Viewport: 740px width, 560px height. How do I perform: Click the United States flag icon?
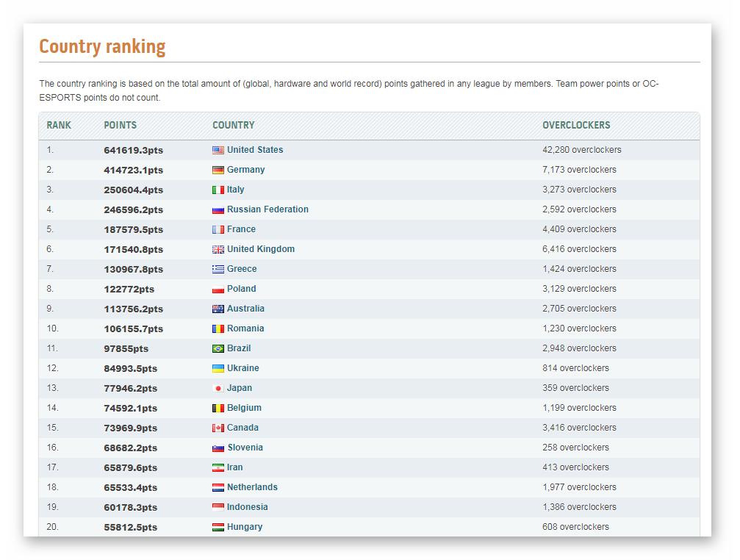[x=218, y=151]
